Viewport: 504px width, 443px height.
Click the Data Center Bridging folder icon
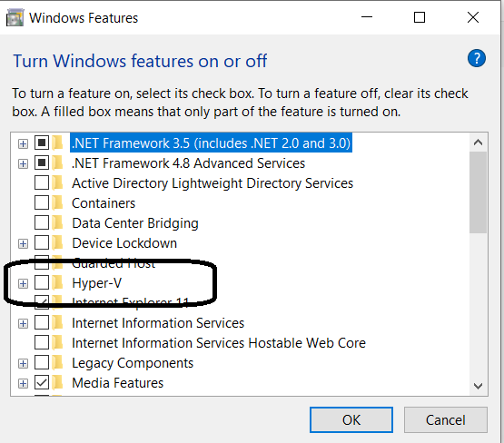(58, 222)
